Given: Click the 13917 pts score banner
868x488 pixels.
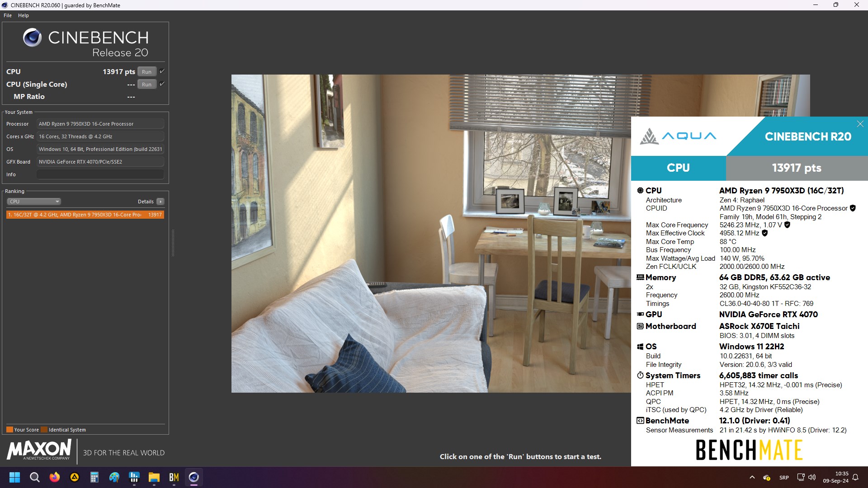Looking at the screenshot, I should point(797,168).
